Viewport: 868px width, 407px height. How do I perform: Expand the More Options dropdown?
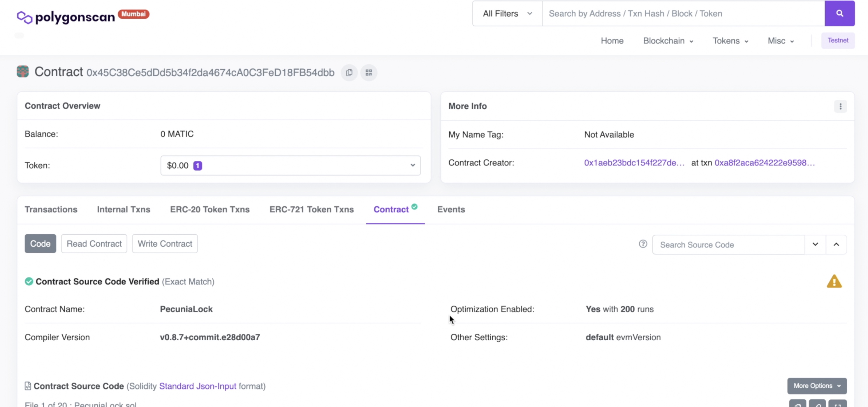point(816,386)
